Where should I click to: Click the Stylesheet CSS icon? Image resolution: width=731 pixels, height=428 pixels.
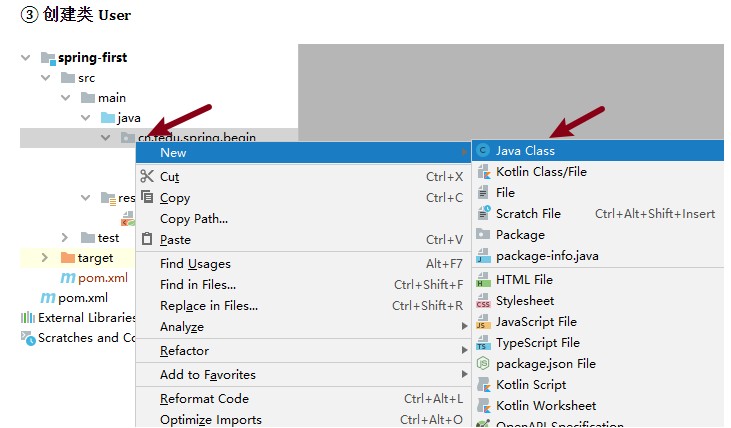click(x=483, y=301)
